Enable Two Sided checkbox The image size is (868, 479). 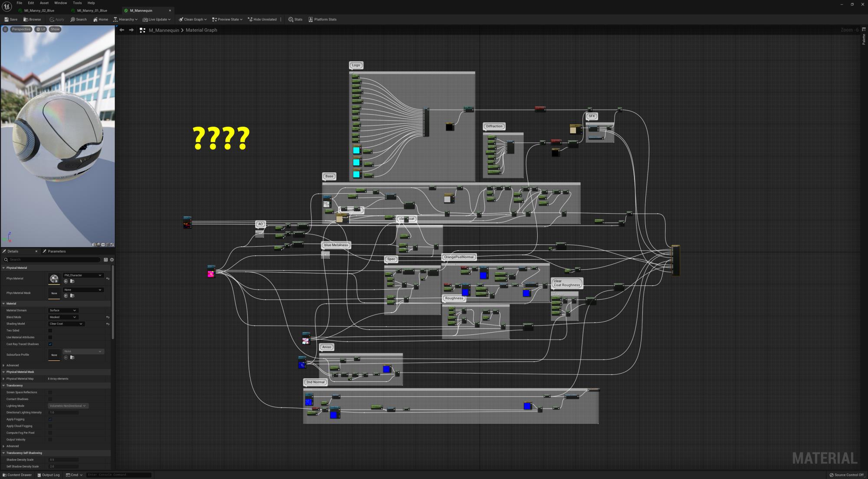[x=50, y=330]
